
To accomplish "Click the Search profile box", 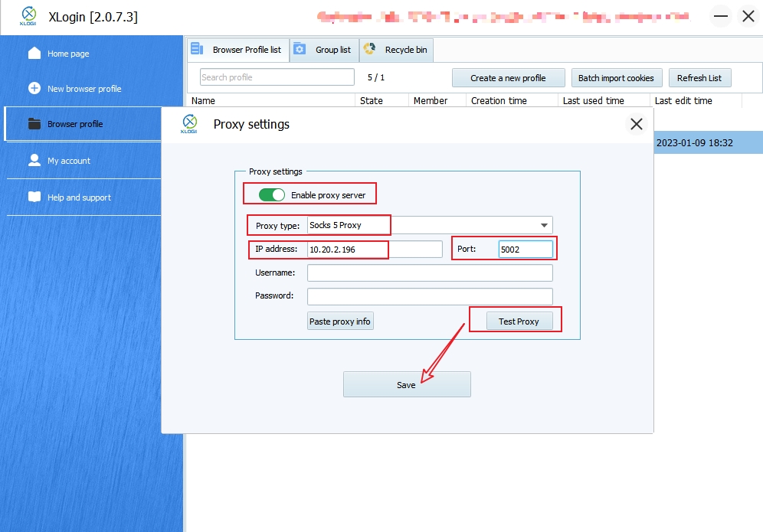I will point(277,77).
